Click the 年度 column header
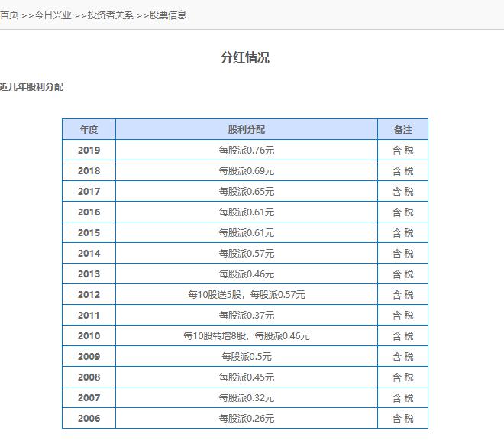The width and height of the screenshot is (504, 447). tap(89, 130)
